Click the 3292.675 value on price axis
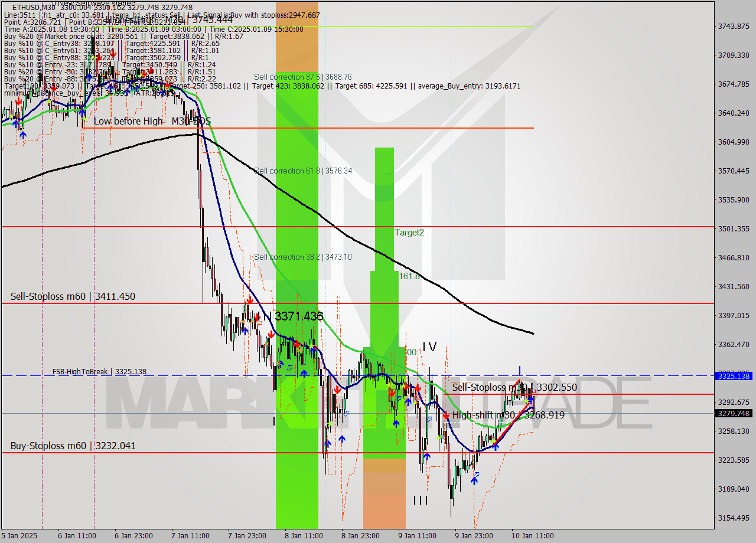This screenshot has width=756, height=543. [x=734, y=402]
